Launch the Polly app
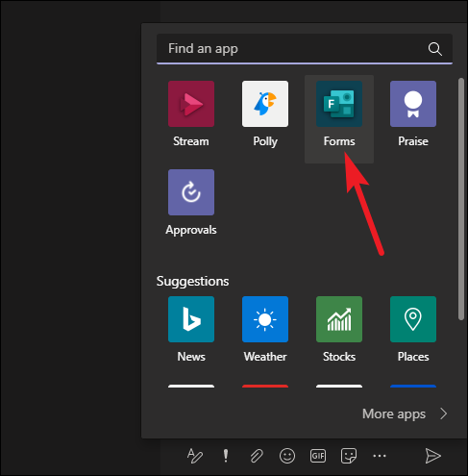 pos(265,114)
